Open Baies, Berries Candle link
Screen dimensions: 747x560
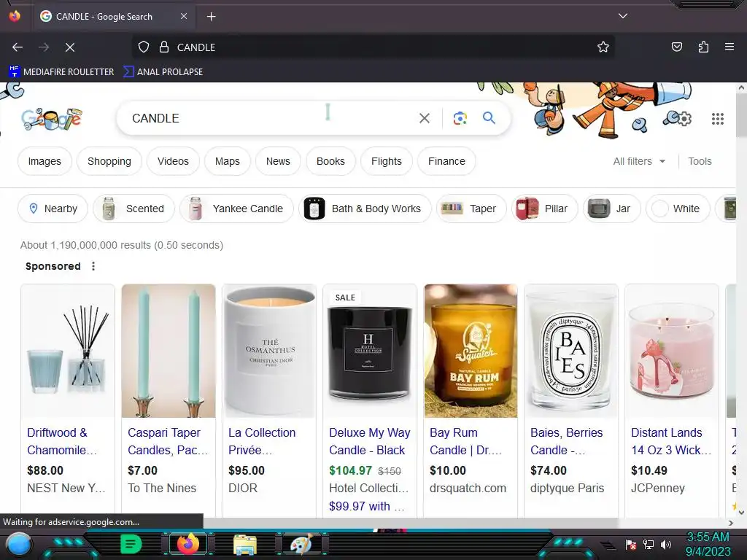point(566,441)
